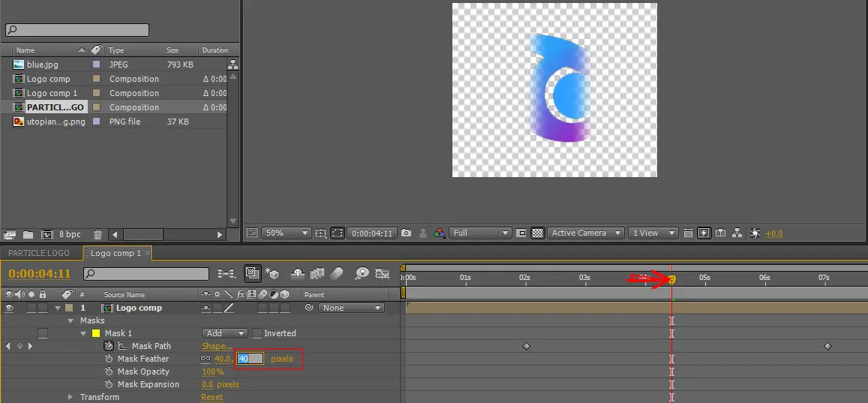
Task: Toggle the transparency grid button
Action: tap(537, 233)
